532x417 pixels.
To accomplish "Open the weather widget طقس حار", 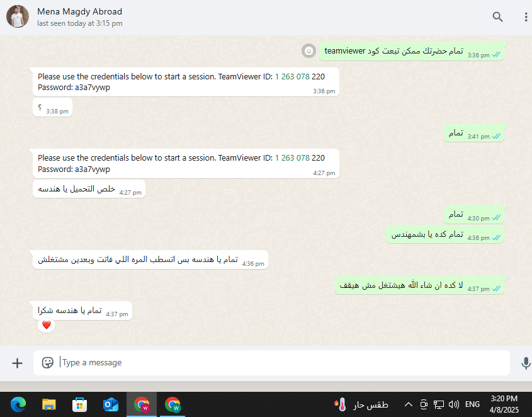I will 361,404.
